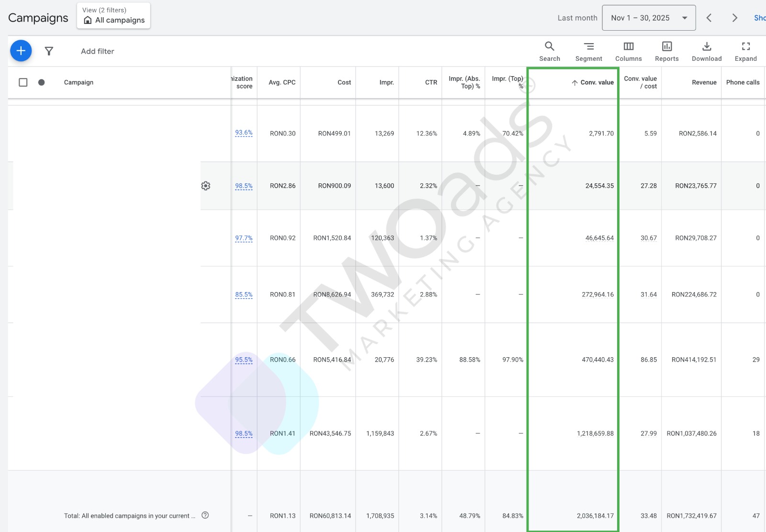This screenshot has height=532, width=766.
Task: Go to the previous date range
Action: (x=709, y=18)
